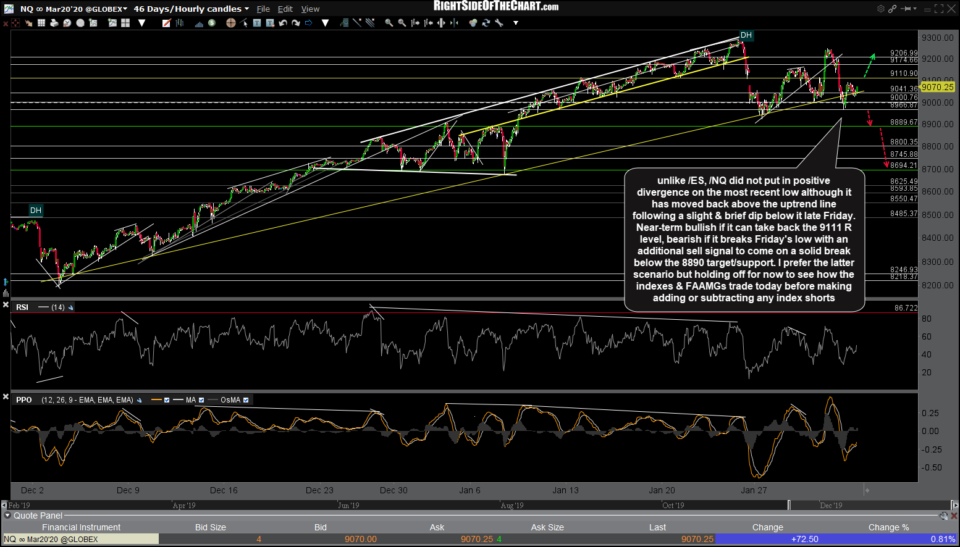Click the chart image icon before the four-pane layout

pos(112,23)
